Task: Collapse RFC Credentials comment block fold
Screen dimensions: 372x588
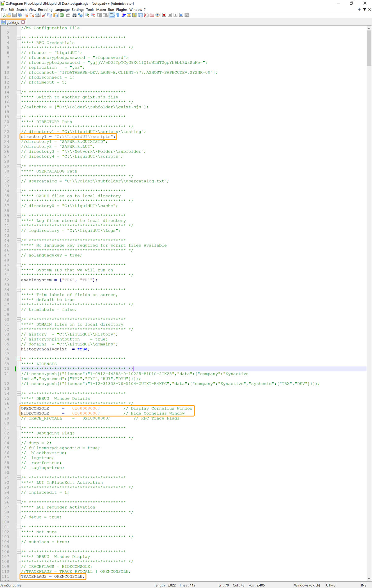Action: pos(19,38)
